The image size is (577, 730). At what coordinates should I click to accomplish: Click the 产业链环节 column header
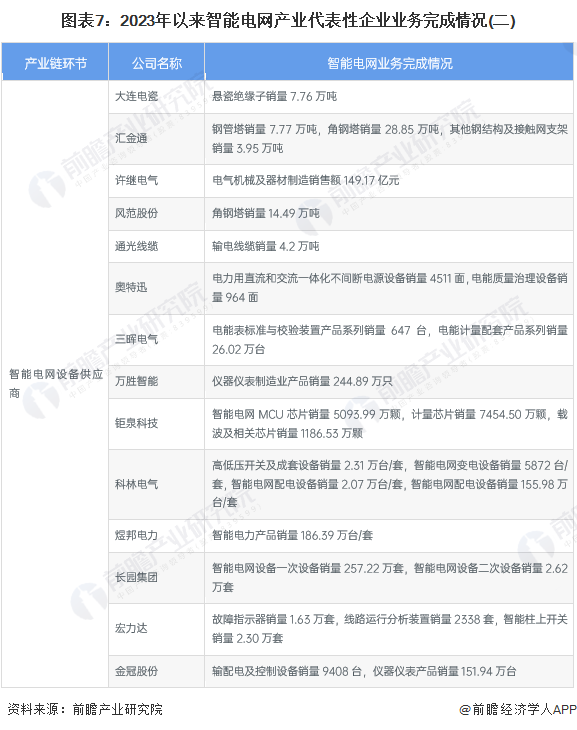[x=55, y=62]
